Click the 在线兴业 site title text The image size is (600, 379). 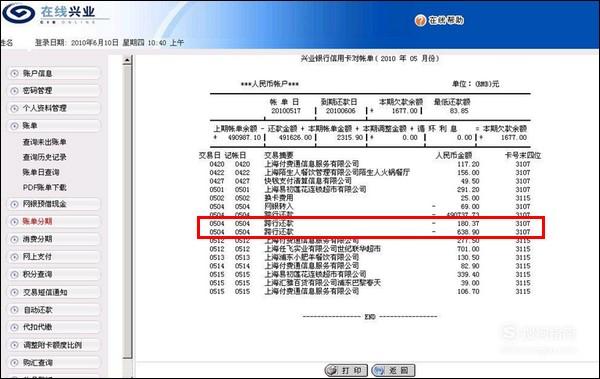coord(68,11)
